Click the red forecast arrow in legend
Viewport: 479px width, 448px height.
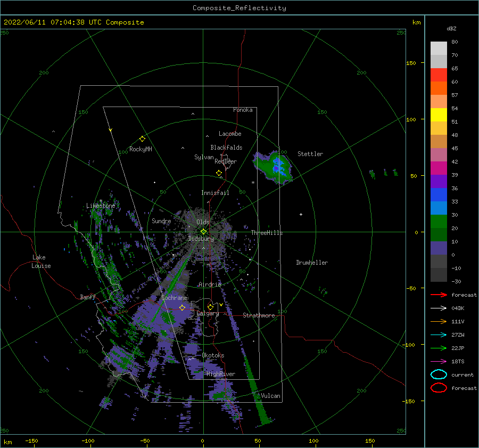pos(439,295)
